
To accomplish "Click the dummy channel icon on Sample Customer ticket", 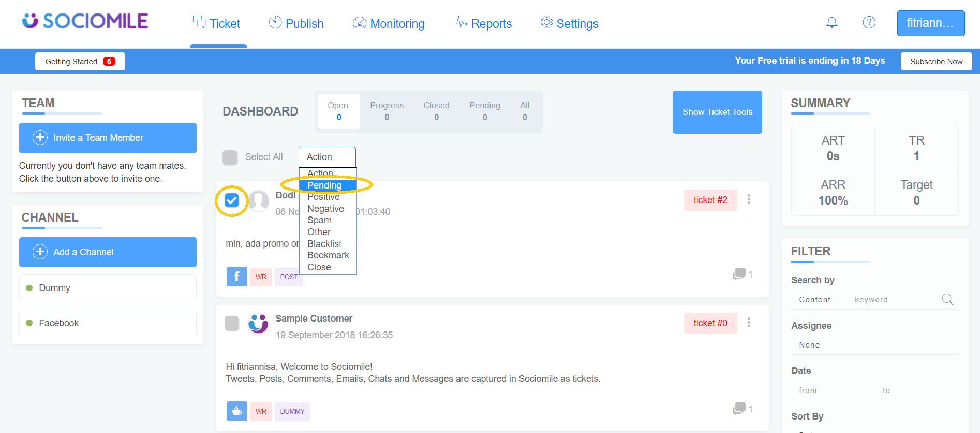I will pos(236,411).
